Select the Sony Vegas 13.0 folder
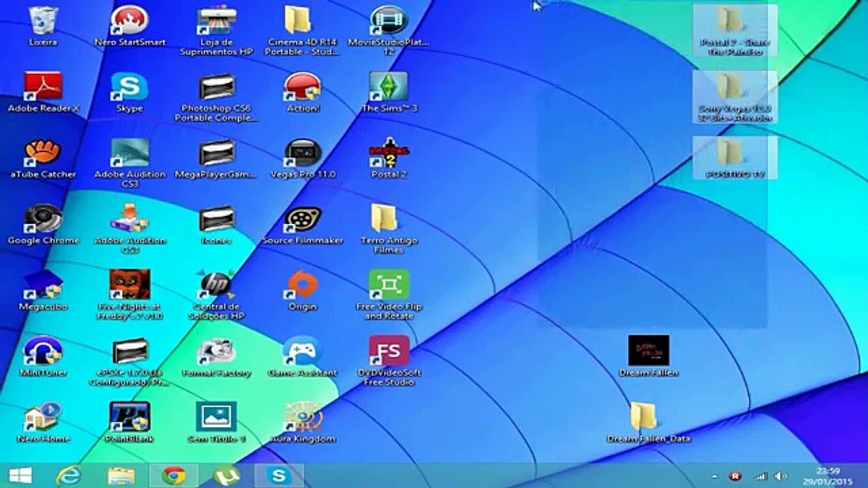The image size is (868, 488). click(735, 97)
